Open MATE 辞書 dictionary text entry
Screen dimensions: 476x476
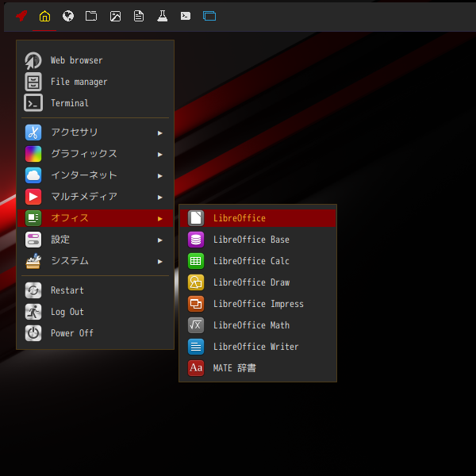pos(234,368)
